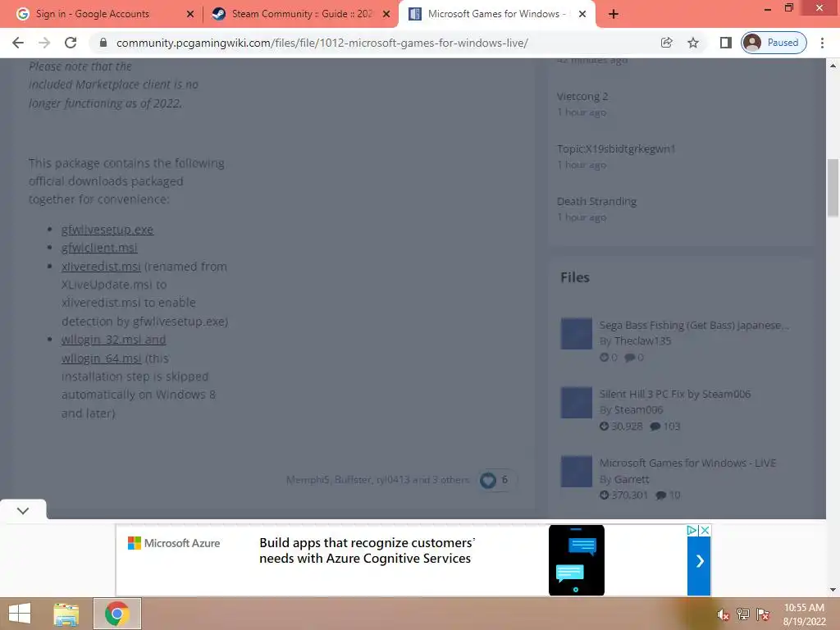Reload the current page
Viewport: 840px width, 630px height.
(x=71, y=43)
